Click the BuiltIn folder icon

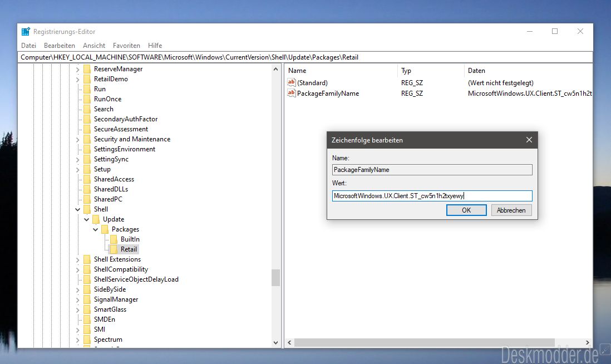(114, 239)
